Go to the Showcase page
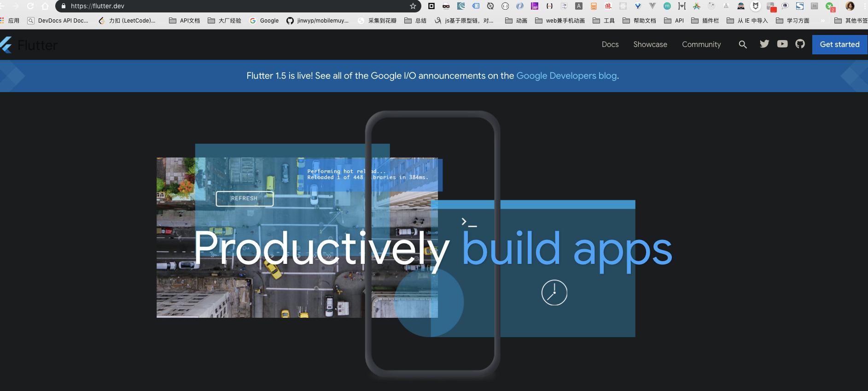 (x=650, y=45)
